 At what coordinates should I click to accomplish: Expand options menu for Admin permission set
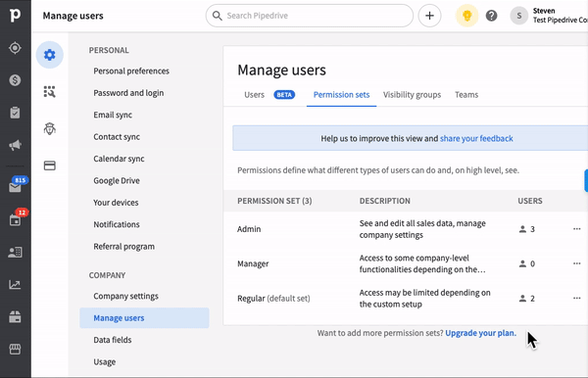click(x=577, y=229)
